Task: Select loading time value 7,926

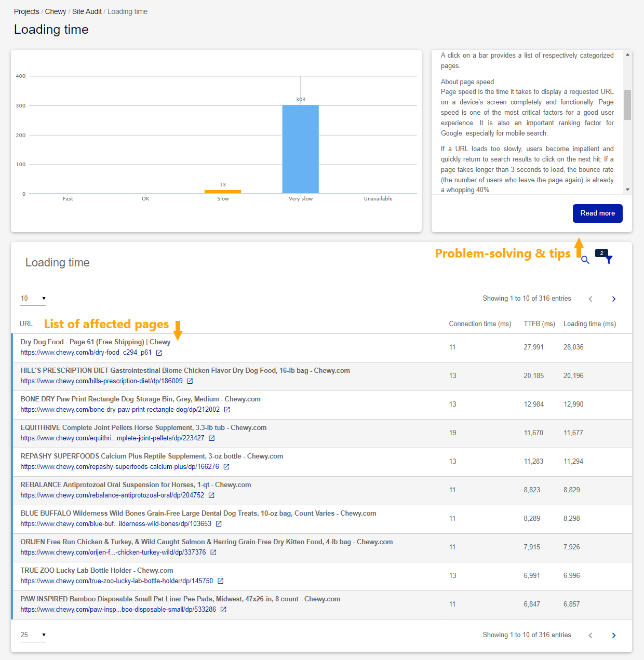Action: 572,547
